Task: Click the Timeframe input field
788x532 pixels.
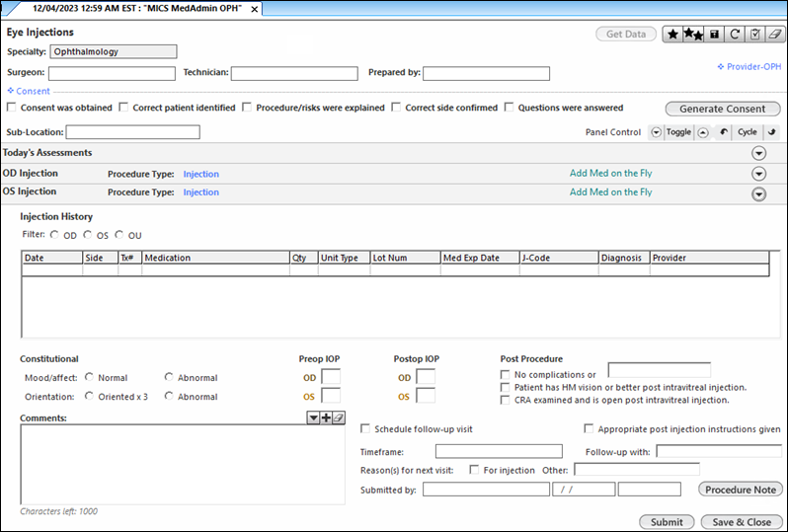Action: pos(499,451)
